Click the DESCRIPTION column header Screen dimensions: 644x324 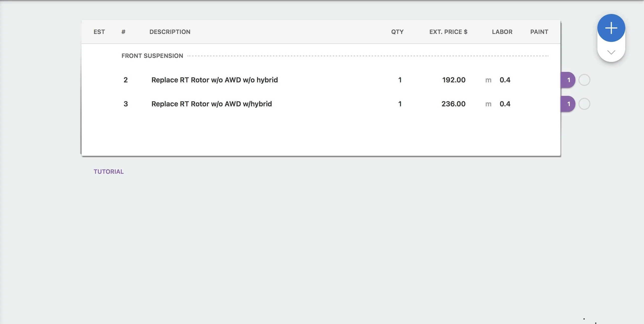tap(170, 32)
